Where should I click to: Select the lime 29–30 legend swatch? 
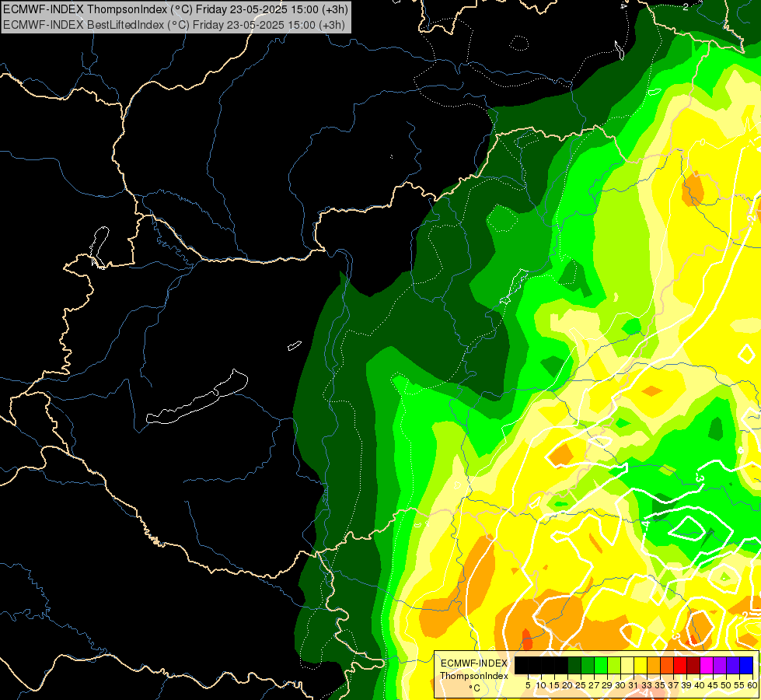point(614,665)
